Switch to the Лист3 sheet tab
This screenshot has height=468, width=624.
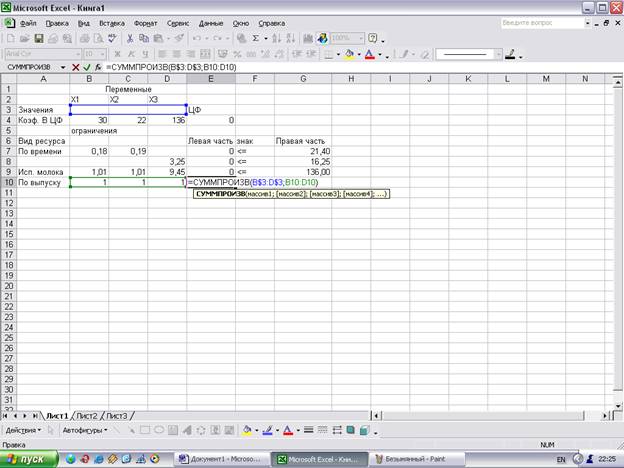point(117,414)
